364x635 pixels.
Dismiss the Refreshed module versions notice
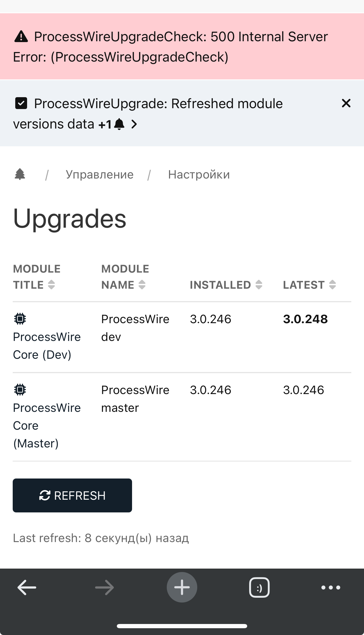coord(346,103)
